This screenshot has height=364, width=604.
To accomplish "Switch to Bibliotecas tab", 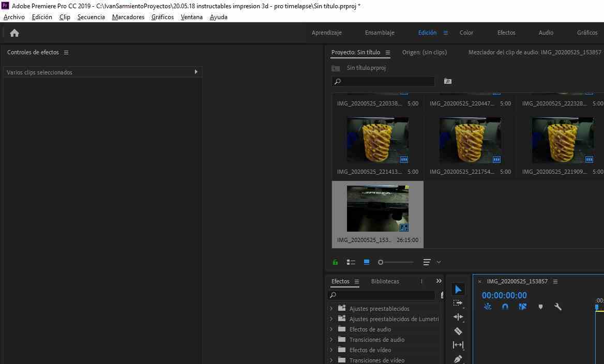I will point(385,282).
